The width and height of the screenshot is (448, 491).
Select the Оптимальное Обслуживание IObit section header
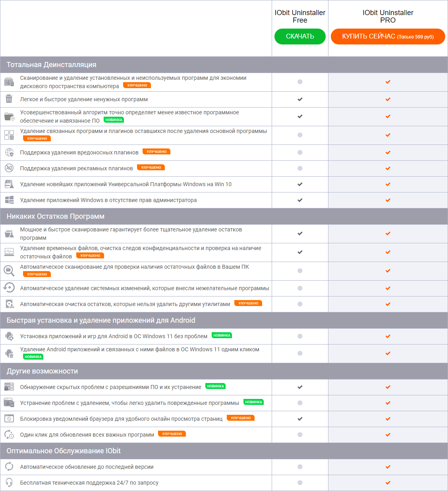pos(64,451)
